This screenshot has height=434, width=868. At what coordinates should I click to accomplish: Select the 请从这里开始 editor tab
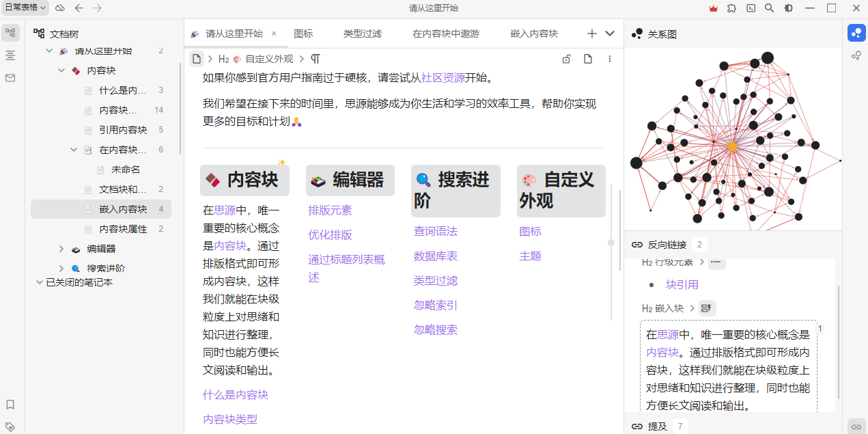point(234,33)
